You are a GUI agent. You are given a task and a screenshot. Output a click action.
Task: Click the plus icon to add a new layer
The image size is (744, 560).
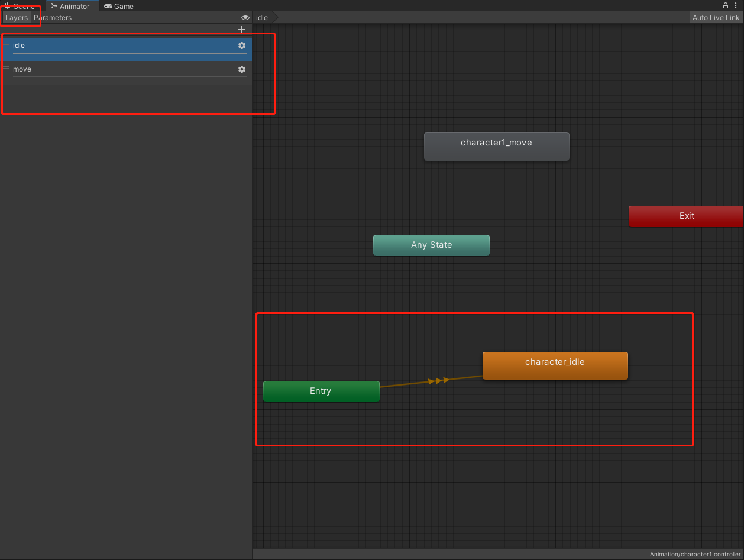[241, 29]
